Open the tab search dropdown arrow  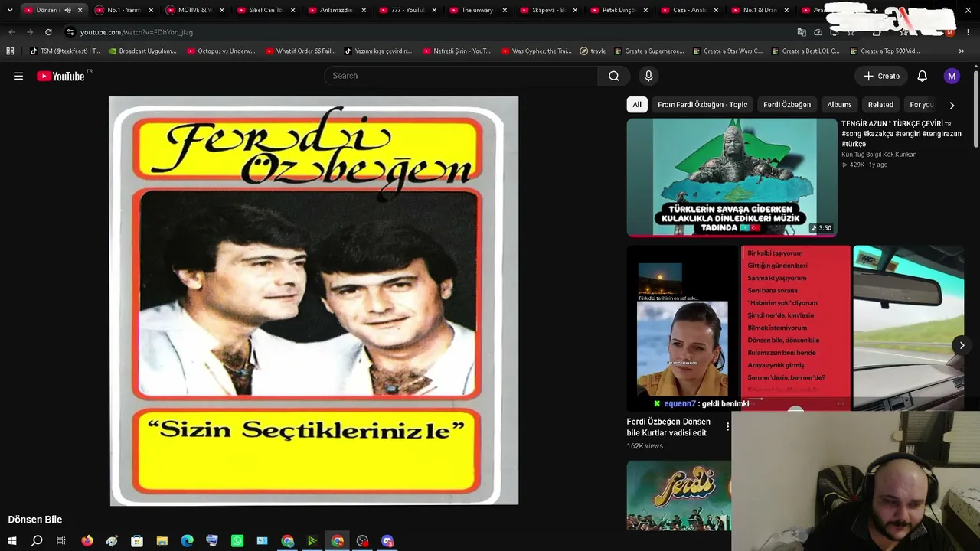click(x=10, y=10)
